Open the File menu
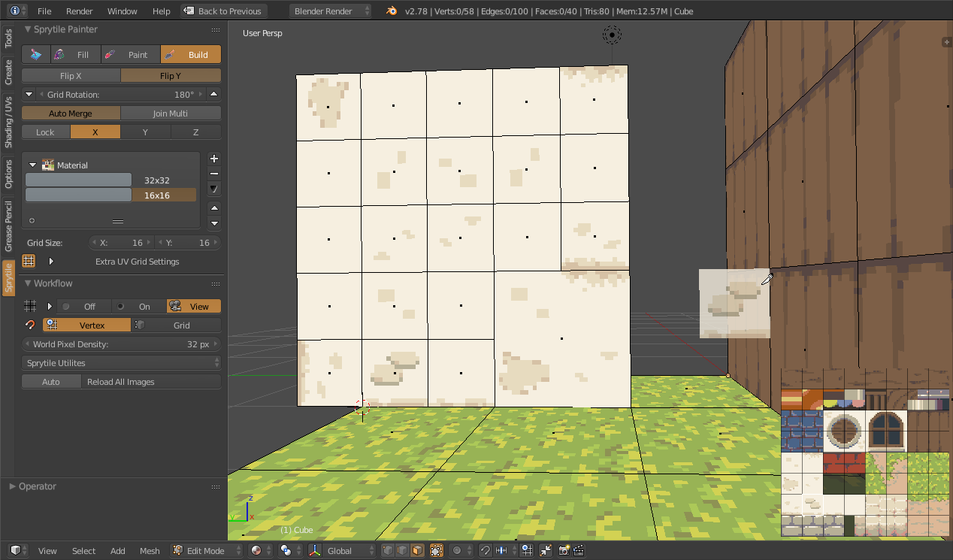Viewport: 953px width, 560px height. click(x=44, y=11)
